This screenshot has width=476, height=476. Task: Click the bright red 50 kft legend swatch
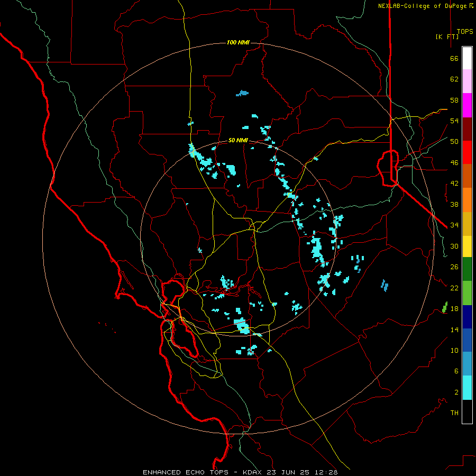467,152
